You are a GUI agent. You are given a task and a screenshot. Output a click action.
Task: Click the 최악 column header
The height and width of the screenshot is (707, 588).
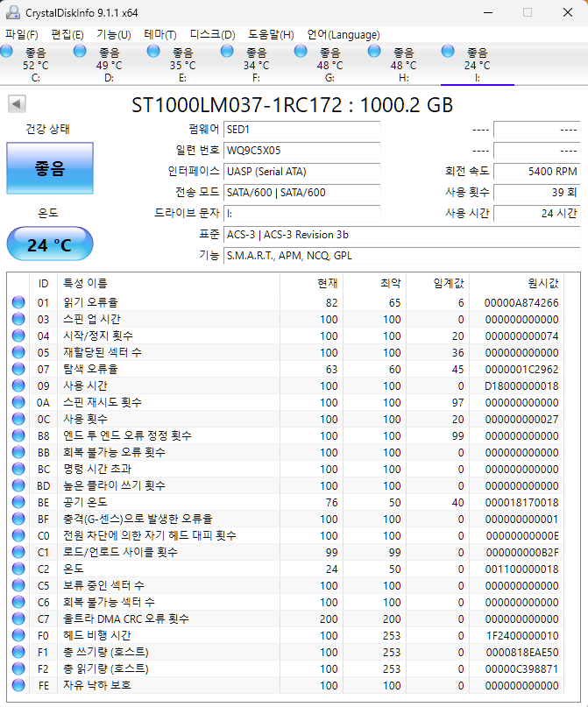coord(375,284)
